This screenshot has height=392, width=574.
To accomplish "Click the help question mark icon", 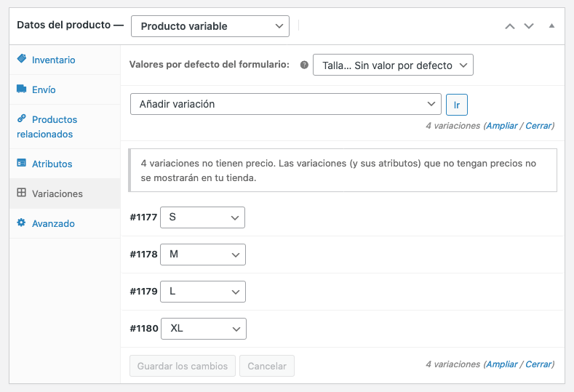I will (304, 65).
